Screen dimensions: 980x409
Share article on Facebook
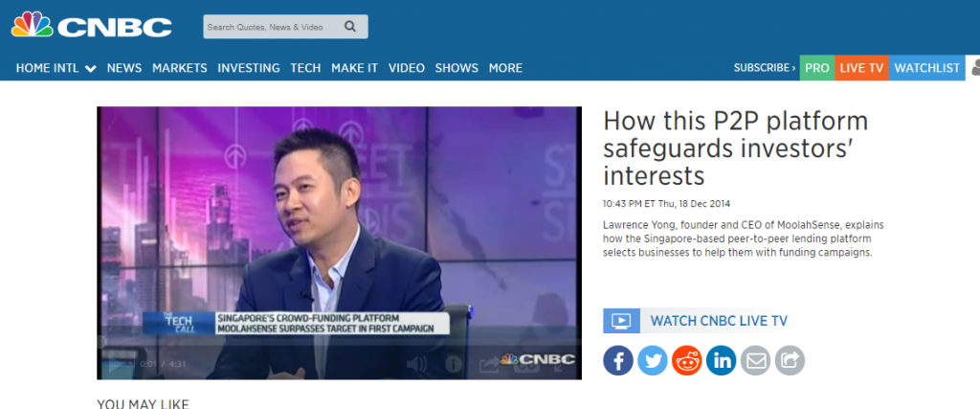[618, 360]
